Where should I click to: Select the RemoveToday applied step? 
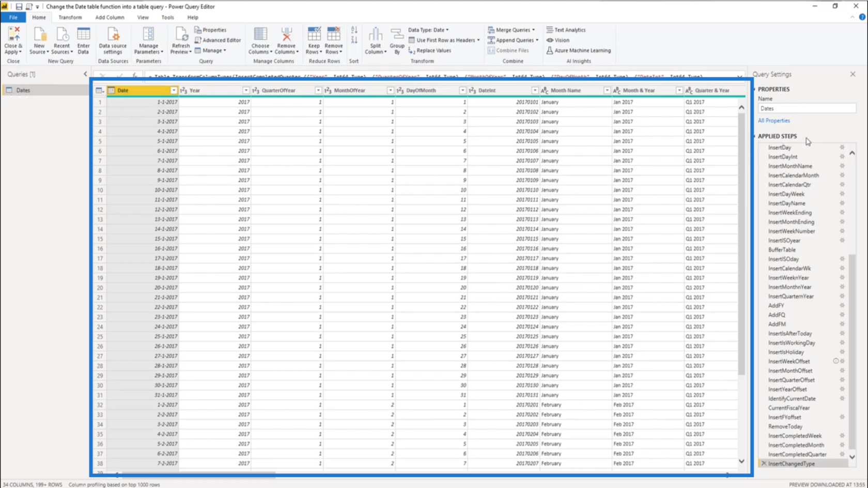click(x=785, y=426)
